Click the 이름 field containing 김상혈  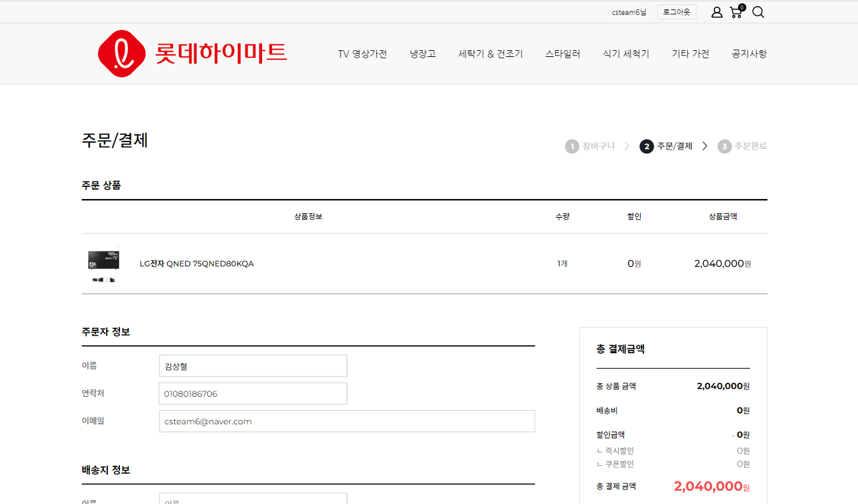(253, 366)
